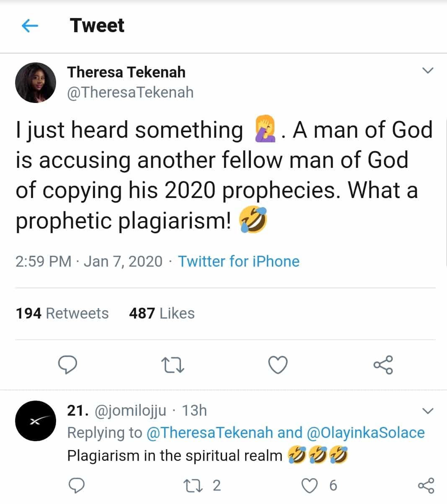Tap the back arrow icon
The height and width of the screenshot is (504, 447).
30,26
